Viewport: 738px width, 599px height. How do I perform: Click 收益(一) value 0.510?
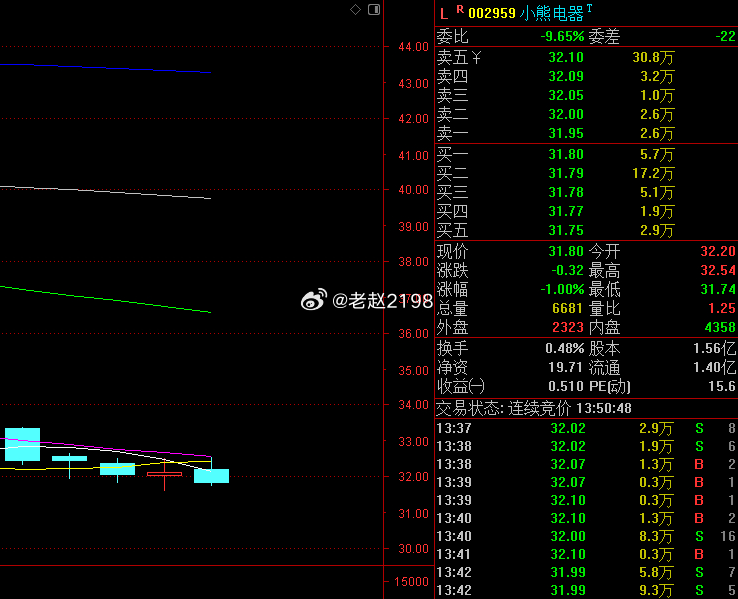[x=566, y=387]
